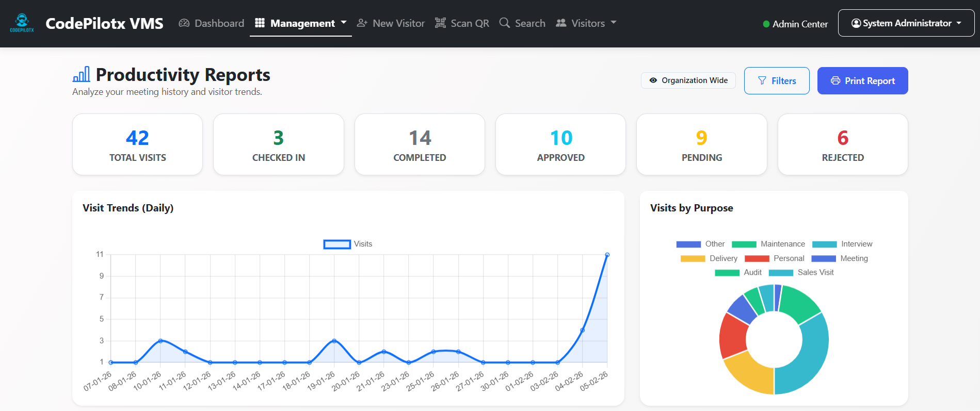Click the Organization Wide eye icon
Image resolution: width=980 pixels, height=411 pixels.
point(653,80)
